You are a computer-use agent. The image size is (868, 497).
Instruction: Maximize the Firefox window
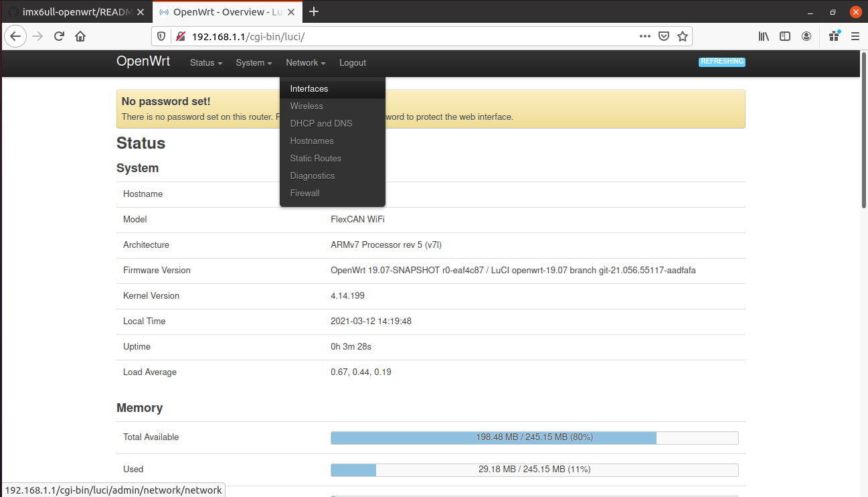pyautogui.click(x=833, y=12)
